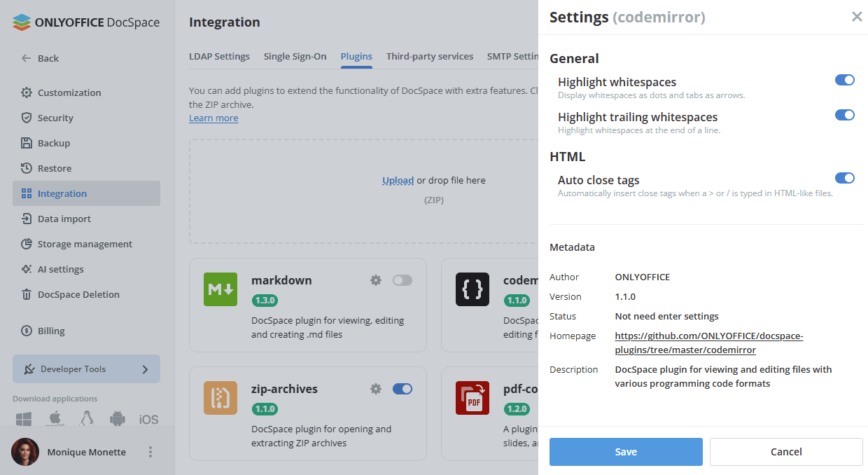Click the zip-archives plugin name
868x475 pixels.
click(x=284, y=389)
